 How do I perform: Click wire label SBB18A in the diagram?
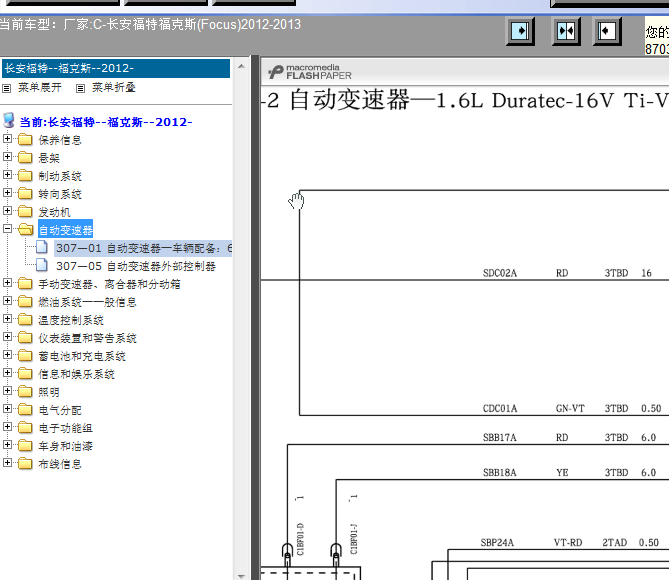pyautogui.click(x=500, y=472)
